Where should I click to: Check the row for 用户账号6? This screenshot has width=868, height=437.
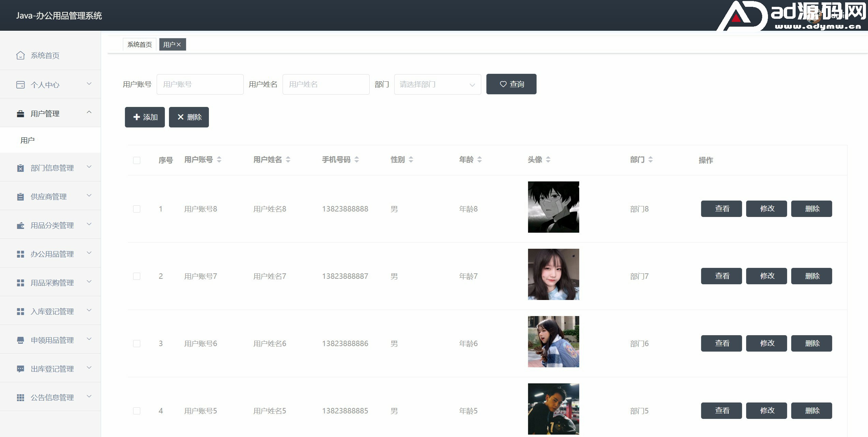tap(137, 343)
